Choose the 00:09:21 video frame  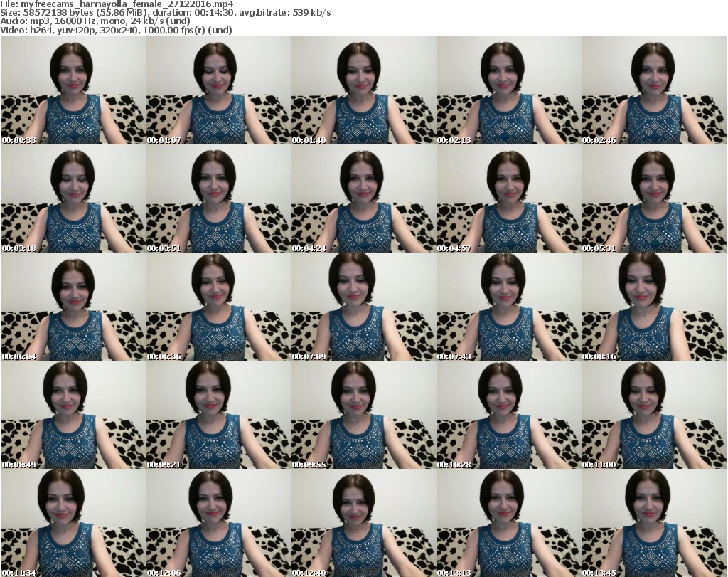click(219, 415)
